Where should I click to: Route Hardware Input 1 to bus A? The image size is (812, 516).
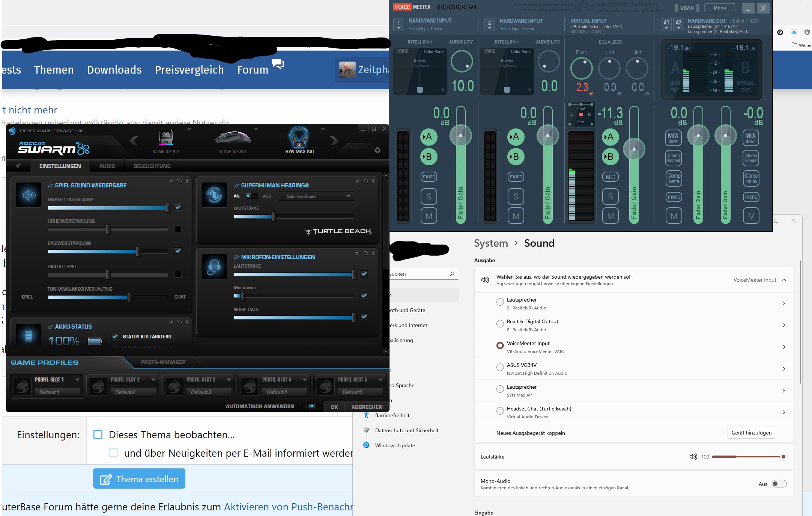tap(429, 137)
